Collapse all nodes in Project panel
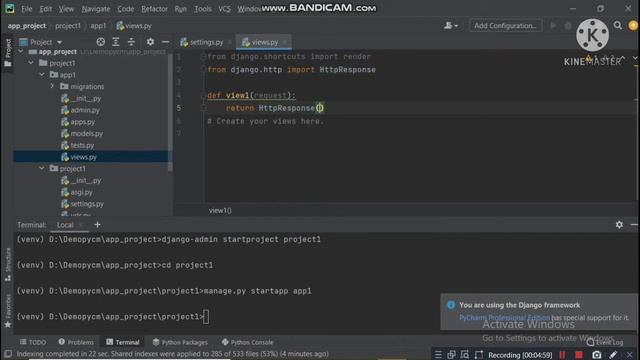This screenshot has width=640, height=360. pyautogui.click(x=131, y=42)
